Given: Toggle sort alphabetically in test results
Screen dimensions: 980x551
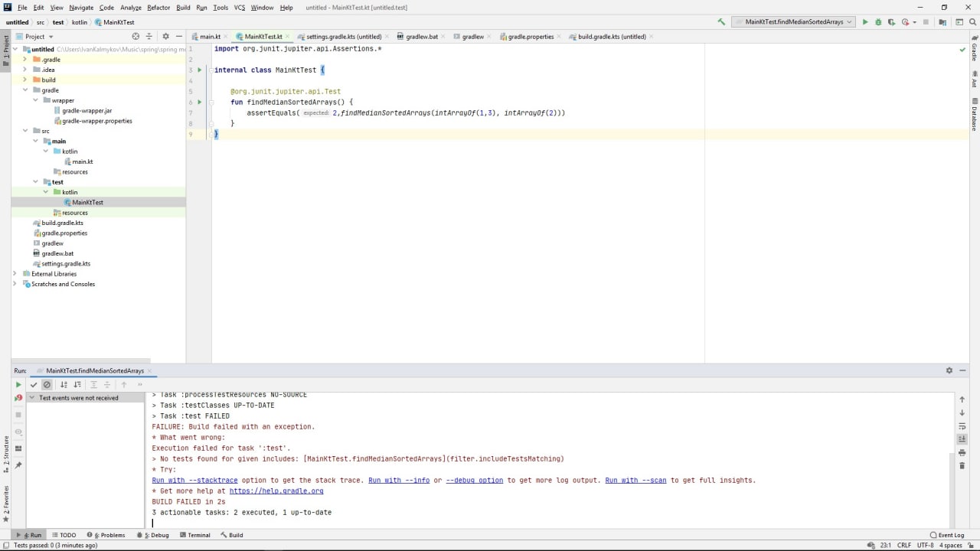Looking at the screenshot, I should [x=64, y=385].
